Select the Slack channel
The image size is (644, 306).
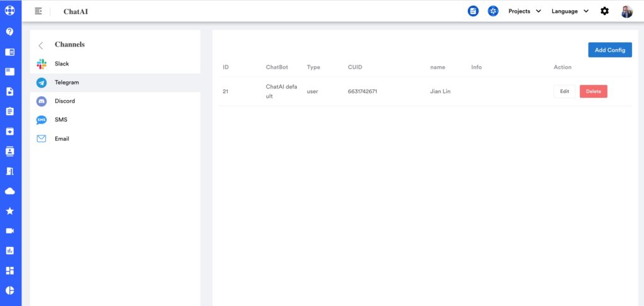(115, 64)
